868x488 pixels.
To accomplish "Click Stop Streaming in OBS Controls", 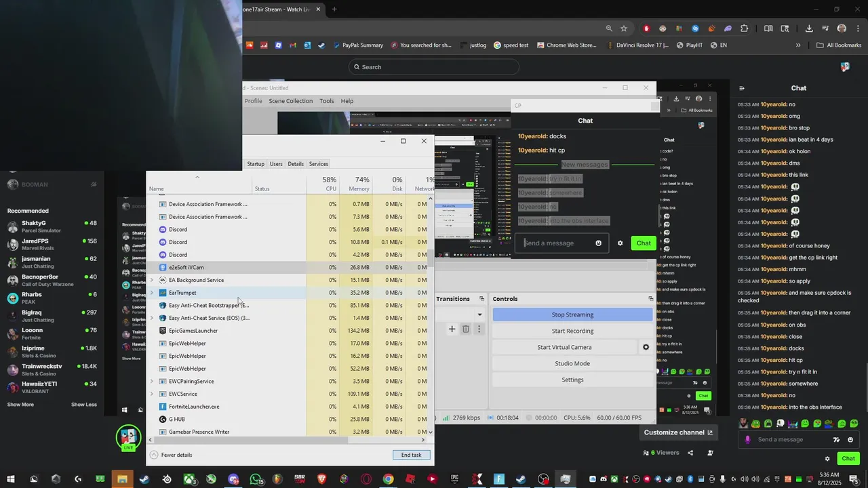I will pos(572,314).
